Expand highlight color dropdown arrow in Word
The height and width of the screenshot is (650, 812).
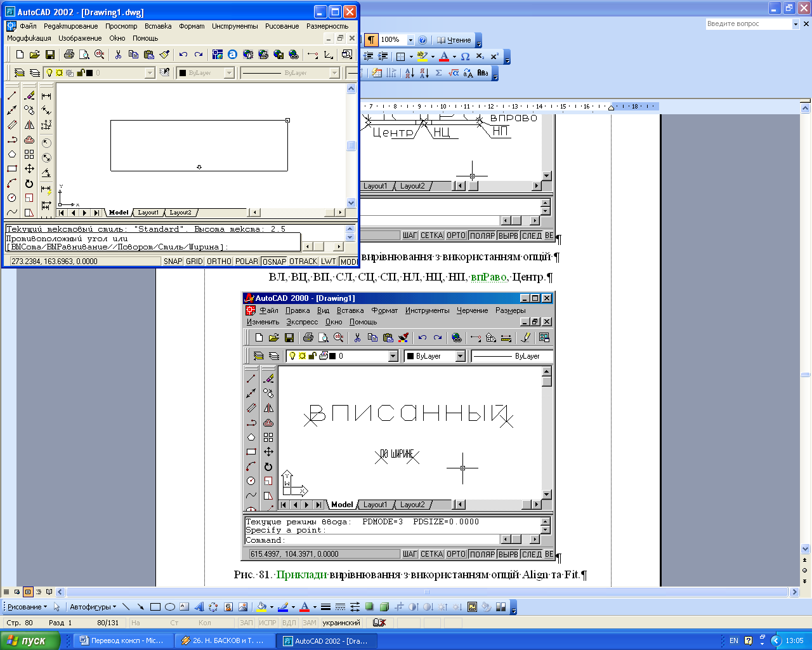pos(433,56)
